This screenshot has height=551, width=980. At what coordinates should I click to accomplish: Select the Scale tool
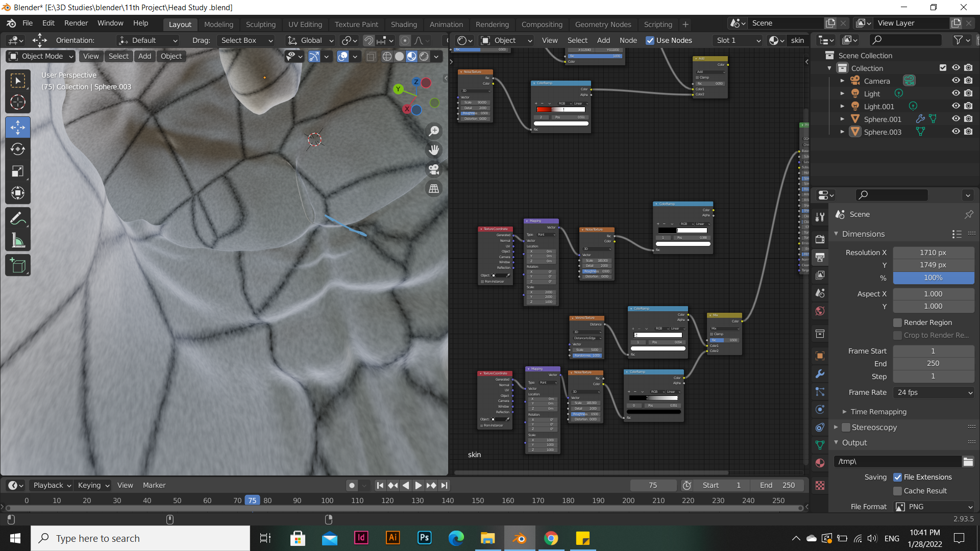click(x=18, y=171)
